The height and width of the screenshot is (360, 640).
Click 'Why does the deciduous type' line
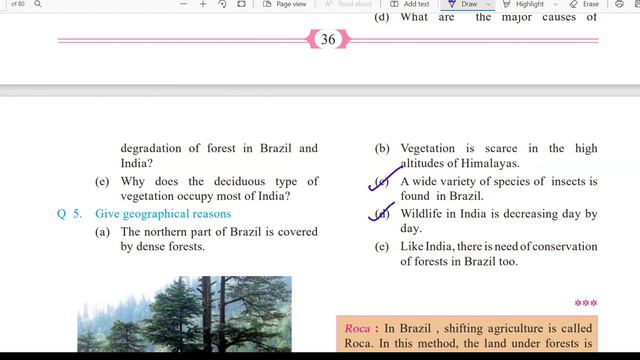tap(219, 181)
